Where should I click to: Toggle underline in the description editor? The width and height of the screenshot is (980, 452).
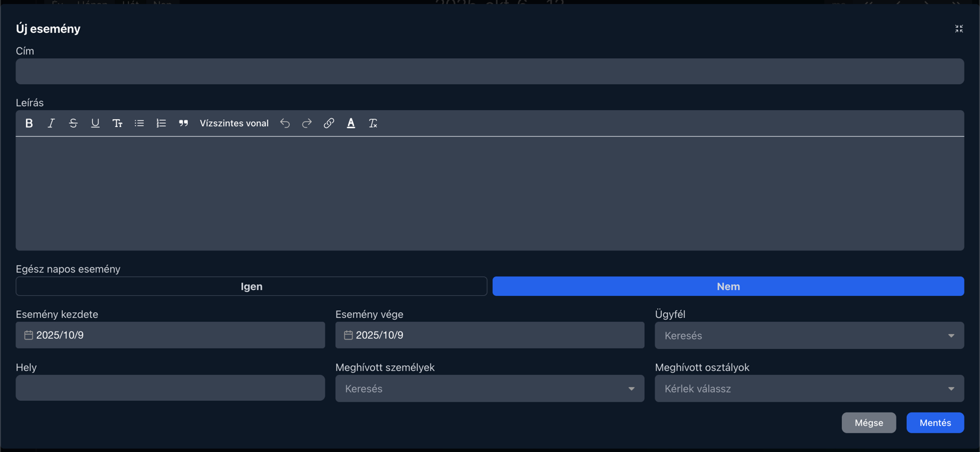pos(95,123)
